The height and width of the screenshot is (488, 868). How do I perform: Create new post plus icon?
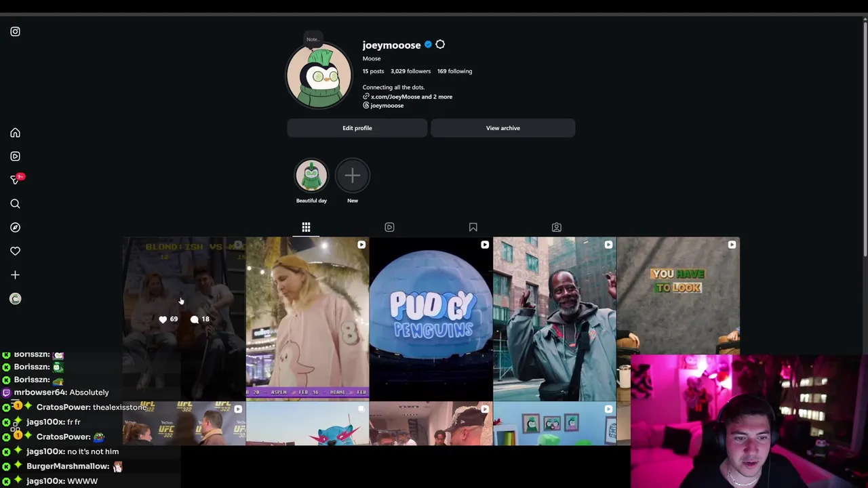pyautogui.click(x=15, y=274)
